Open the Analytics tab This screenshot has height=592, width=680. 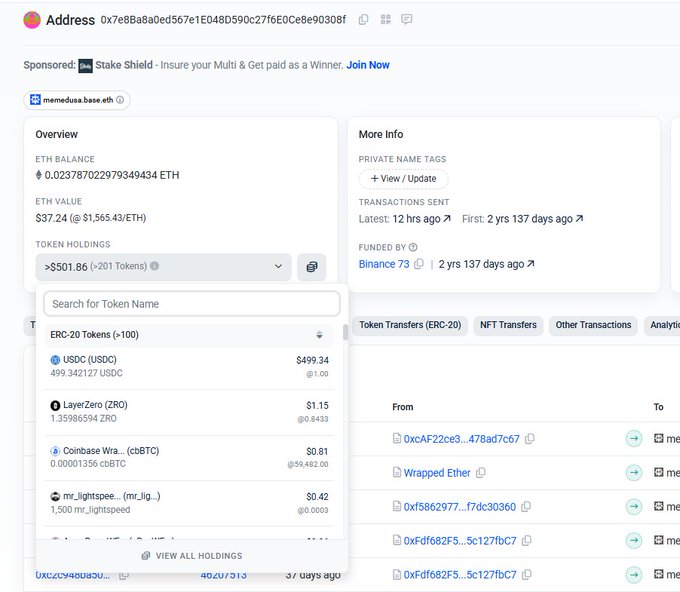coord(662,325)
